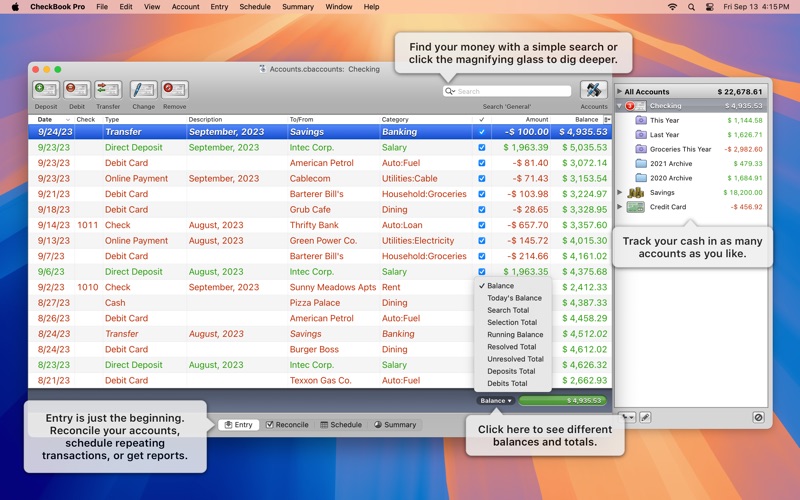Open the Schedule menu in menu bar
Screen dimensions: 800x500
[x=255, y=7]
